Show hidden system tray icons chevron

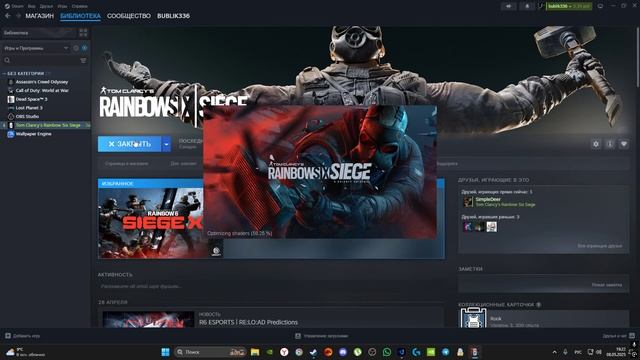[554, 352]
